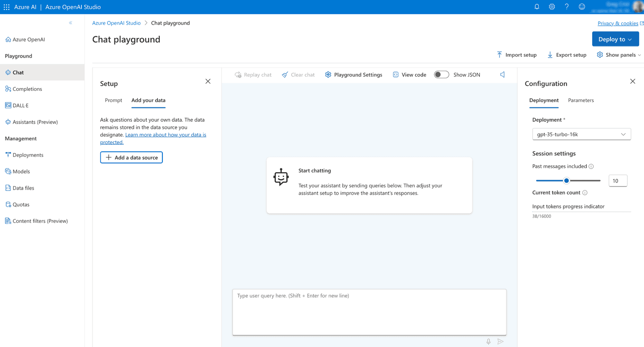This screenshot has height=347, width=644.
Task: Click the user query text input field
Action: click(369, 312)
